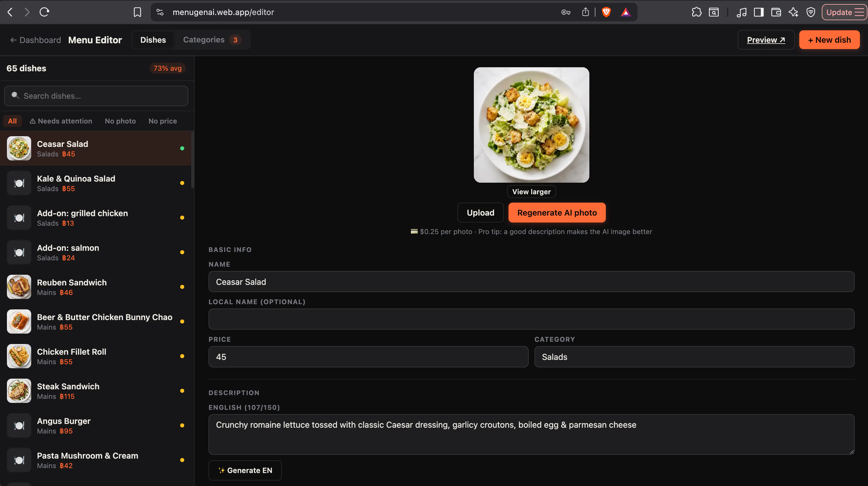Click Add-on: salmon placeholder plate icon
The width and height of the screenshot is (868, 486).
(x=19, y=252)
